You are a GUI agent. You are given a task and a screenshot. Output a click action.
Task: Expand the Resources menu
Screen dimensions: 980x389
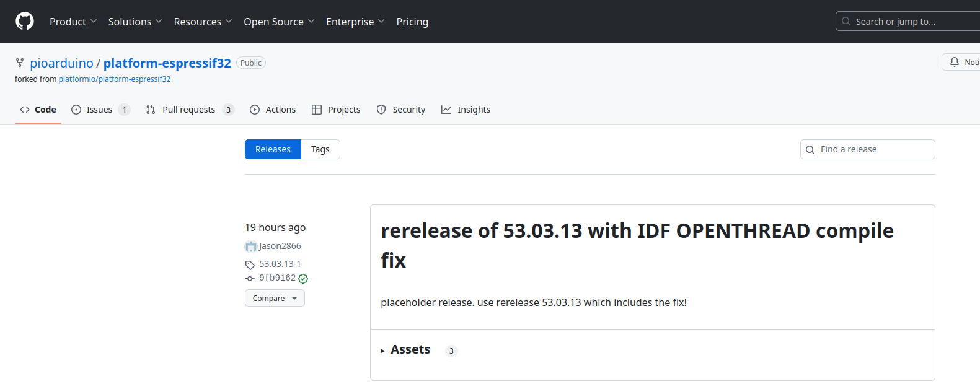pyautogui.click(x=203, y=22)
